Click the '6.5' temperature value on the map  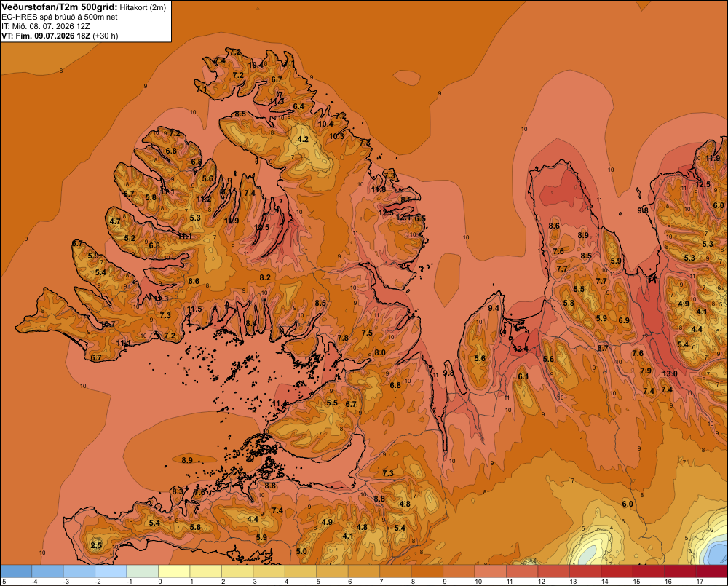[420, 218]
